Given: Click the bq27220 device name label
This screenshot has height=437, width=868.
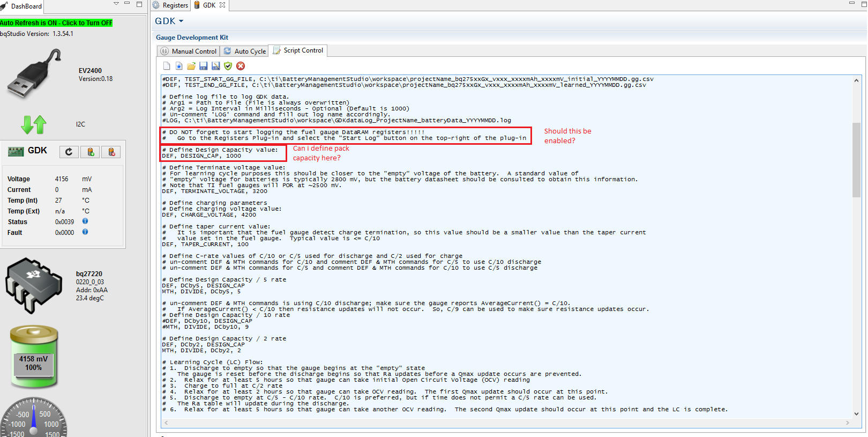Looking at the screenshot, I should point(89,274).
